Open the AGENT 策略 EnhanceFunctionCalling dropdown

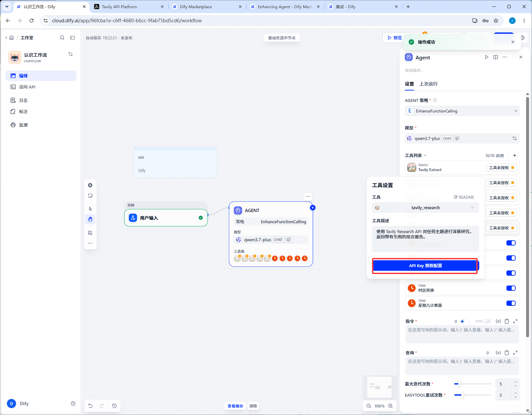click(x=462, y=111)
